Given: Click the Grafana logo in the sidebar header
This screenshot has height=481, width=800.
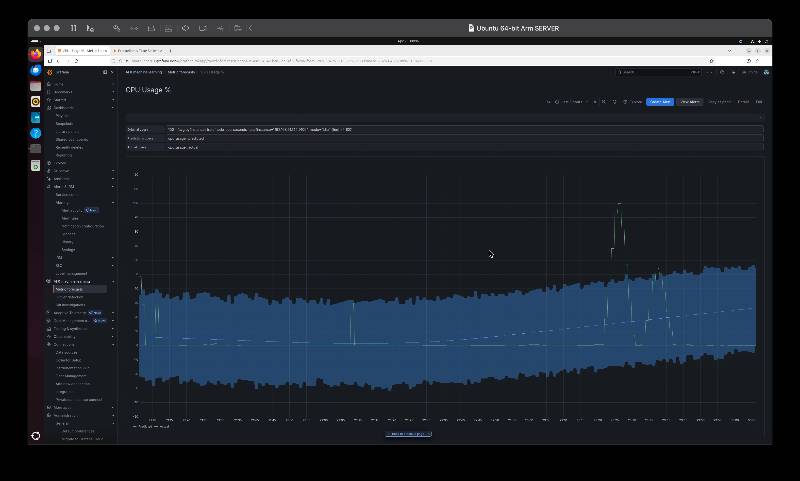Looking at the screenshot, I should 49,72.
